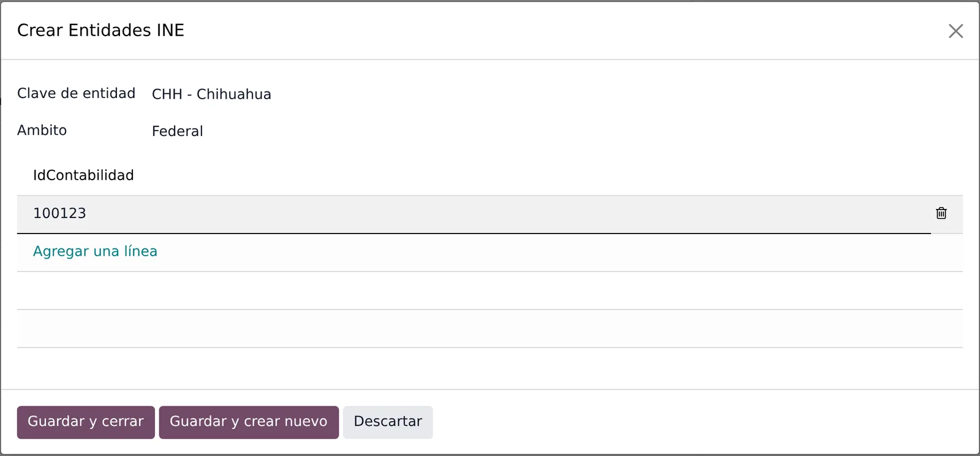This screenshot has height=456, width=980.
Task: Click Guardar y crear nuevo
Action: coord(249,422)
